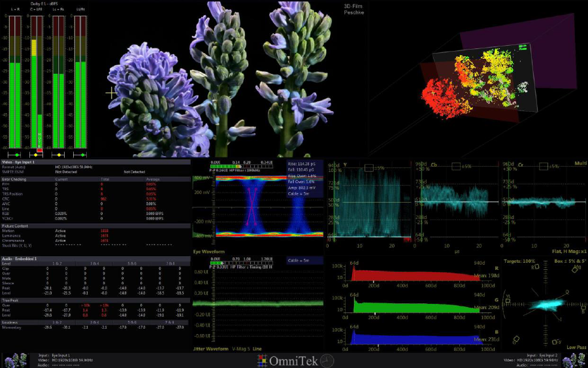Click the Ls+Rs balance indicator under the meter
This screenshot has width=588, height=368.
click(x=58, y=154)
